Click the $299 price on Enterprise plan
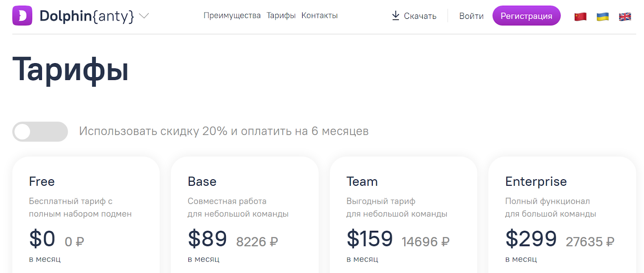The image size is (644, 273). (x=531, y=238)
